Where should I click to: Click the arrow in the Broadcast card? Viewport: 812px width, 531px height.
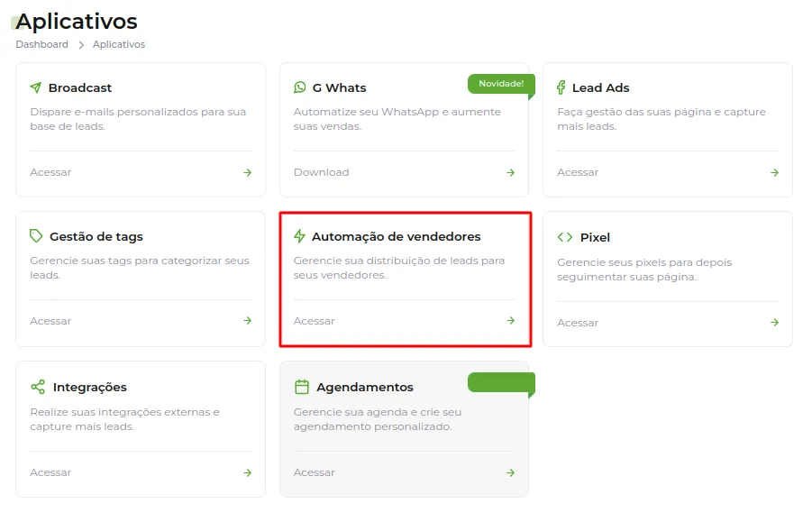pos(248,172)
